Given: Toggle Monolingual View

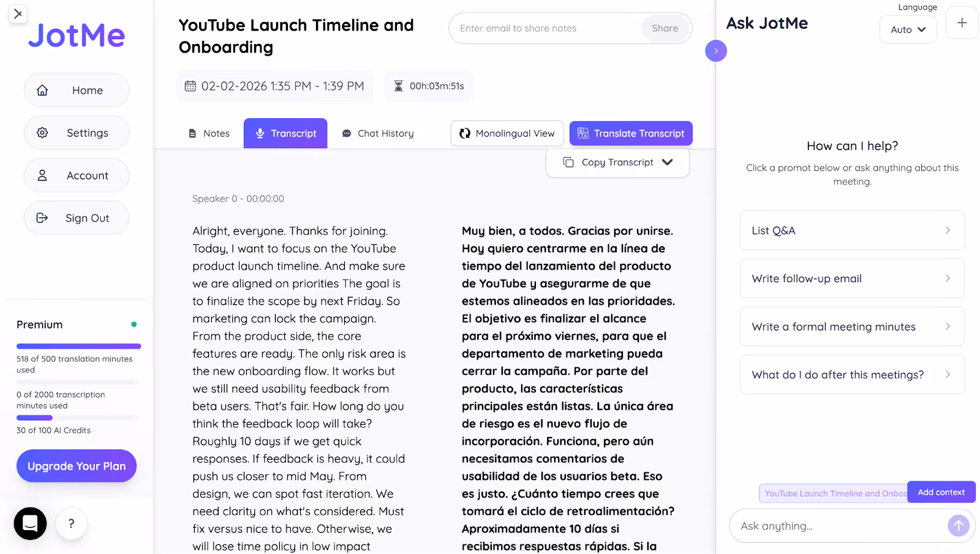Looking at the screenshot, I should 507,133.
